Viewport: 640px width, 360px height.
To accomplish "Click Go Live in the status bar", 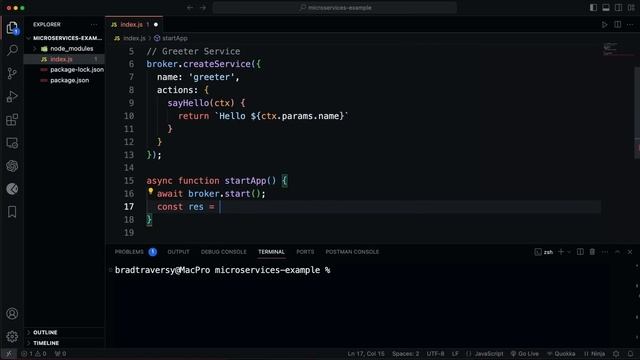I will click(524, 354).
